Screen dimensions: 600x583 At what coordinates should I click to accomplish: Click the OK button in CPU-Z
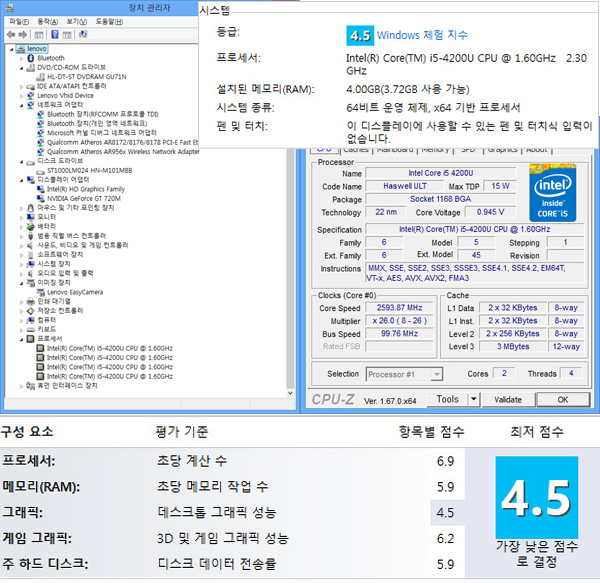point(562,400)
